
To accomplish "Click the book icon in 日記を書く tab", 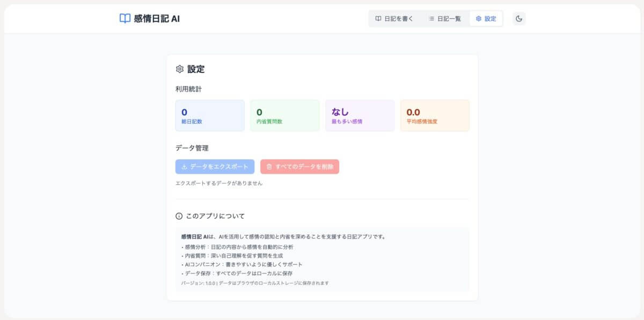I will (378, 19).
